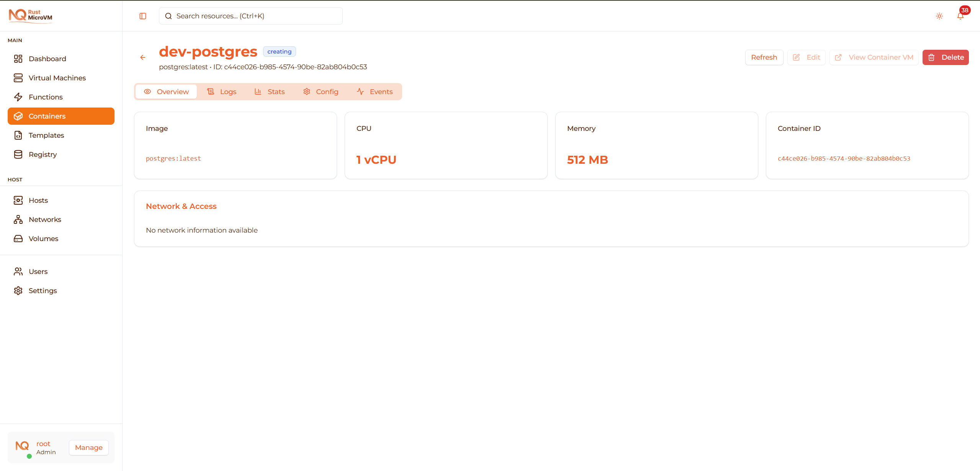
Task: Expand the Settings section
Action: (43, 290)
